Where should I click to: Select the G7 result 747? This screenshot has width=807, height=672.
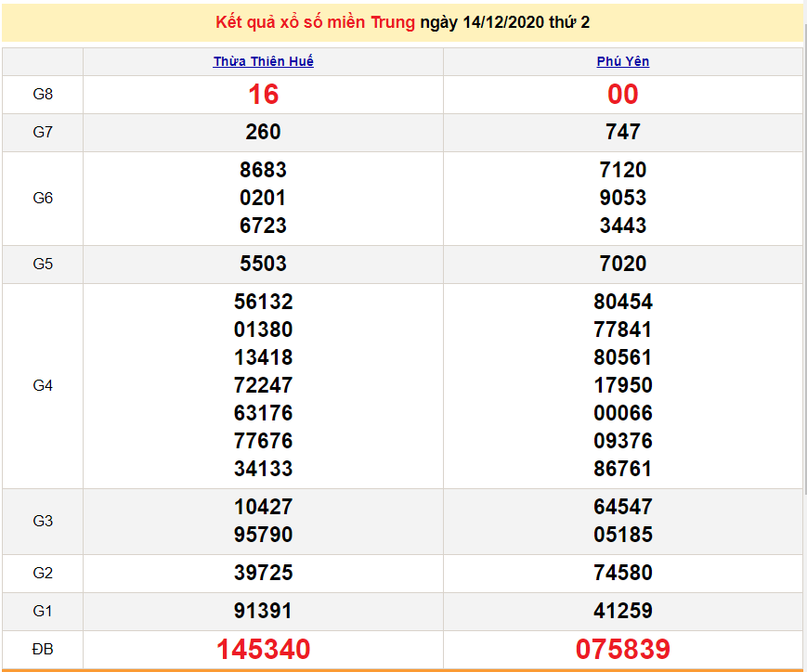pyautogui.click(x=622, y=133)
